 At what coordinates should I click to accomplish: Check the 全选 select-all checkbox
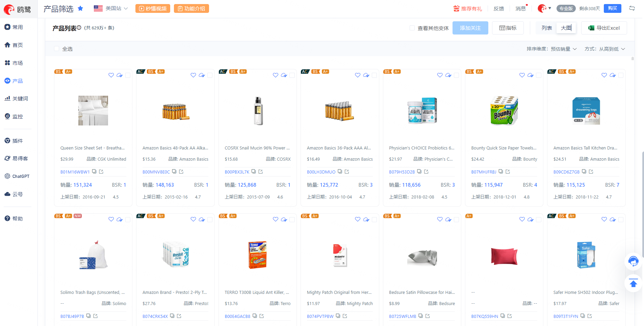click(x=57, y=49)
